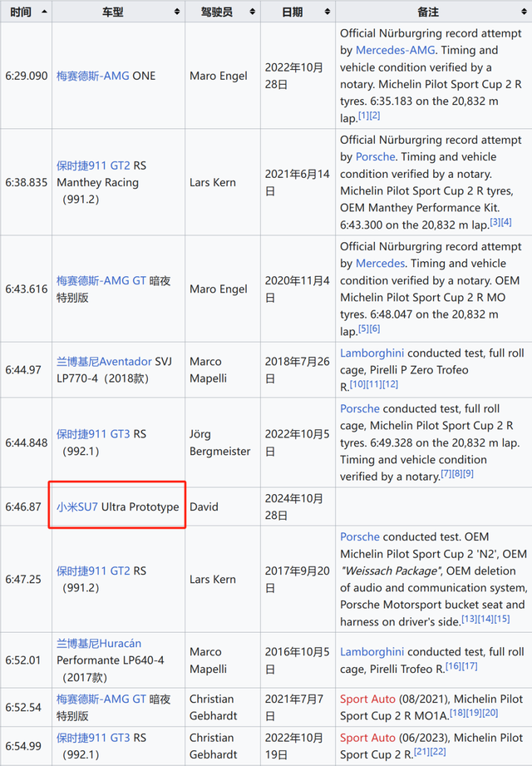The width and height of the screenshot is (532, 766).
Task: Open citation [14] reference
Action: 485,619
